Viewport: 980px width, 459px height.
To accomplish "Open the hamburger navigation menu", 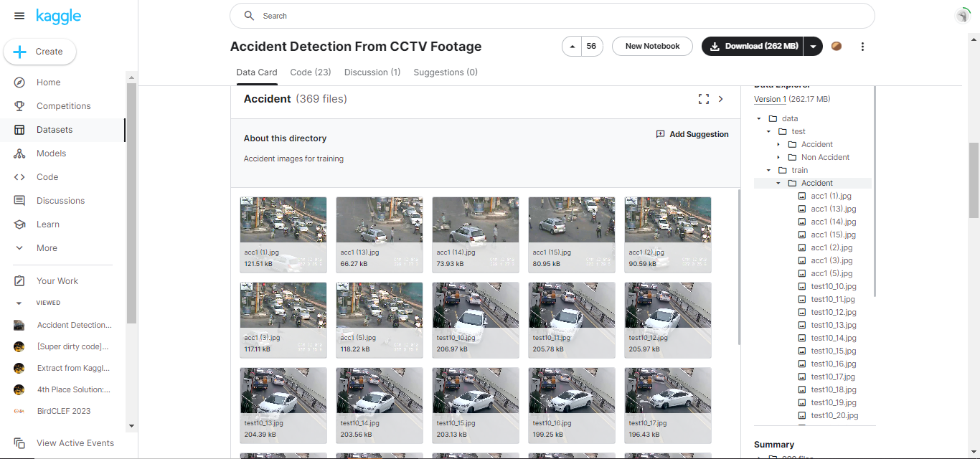I will [19, 16].
